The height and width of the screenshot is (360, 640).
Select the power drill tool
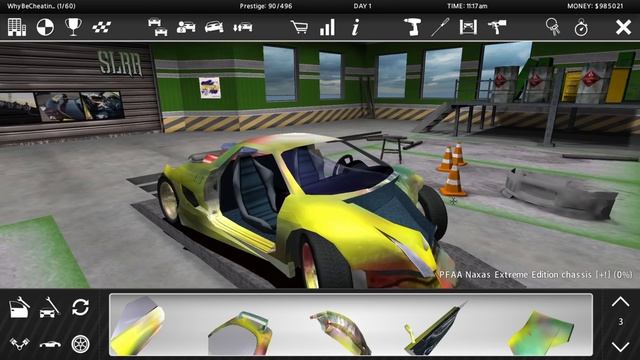pos(412,27)
